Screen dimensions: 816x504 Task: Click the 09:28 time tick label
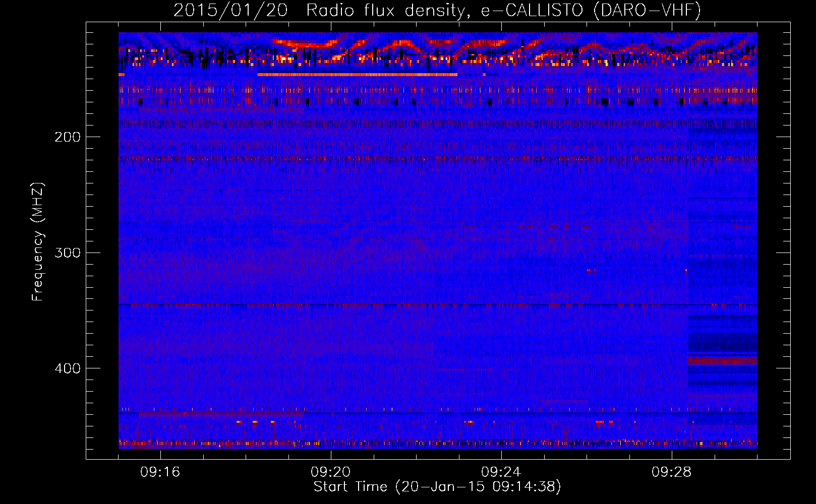pyautogui.click(x=672, y=472)
